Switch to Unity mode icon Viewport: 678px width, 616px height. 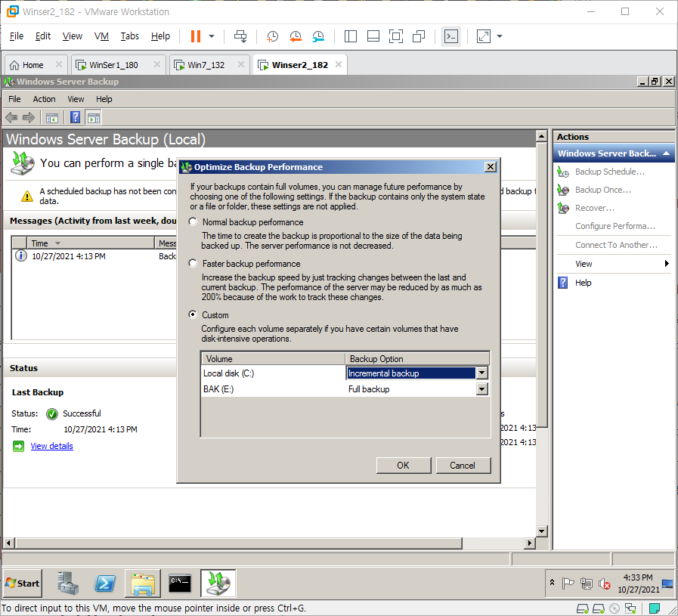[419, 36]
